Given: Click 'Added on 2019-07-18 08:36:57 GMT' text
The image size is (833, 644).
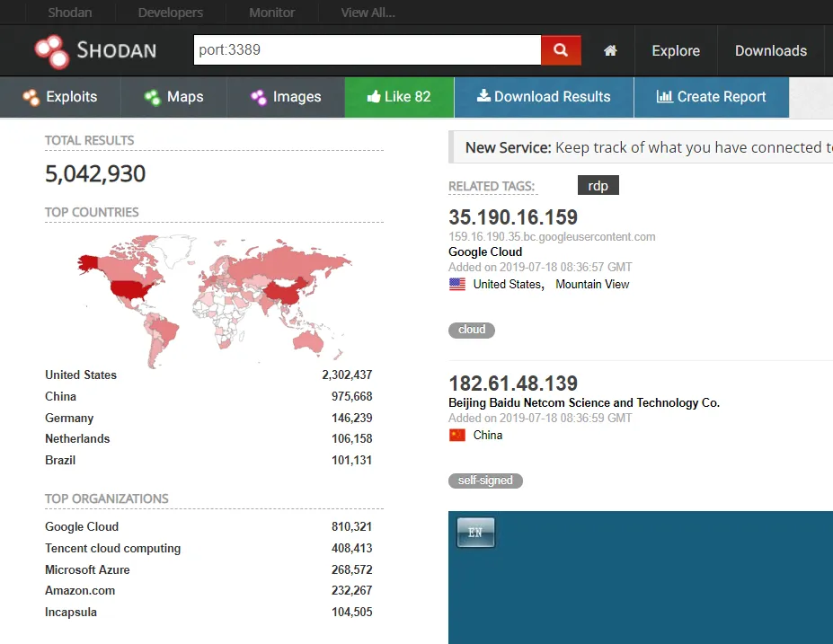Looking at the screenshot, I should [x=540, y=267].
